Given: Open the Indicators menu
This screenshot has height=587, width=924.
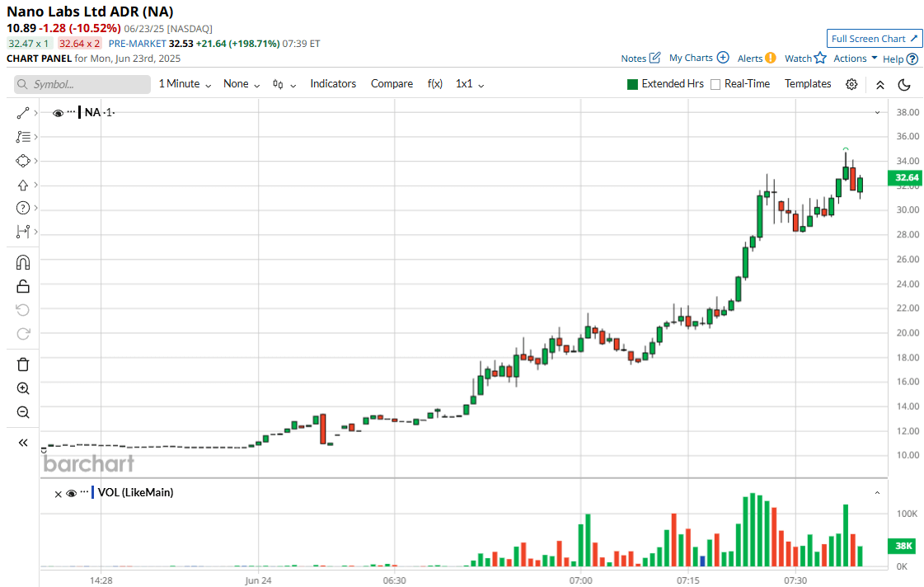Looking at the screenshot, I should click(x=333, y=84).
